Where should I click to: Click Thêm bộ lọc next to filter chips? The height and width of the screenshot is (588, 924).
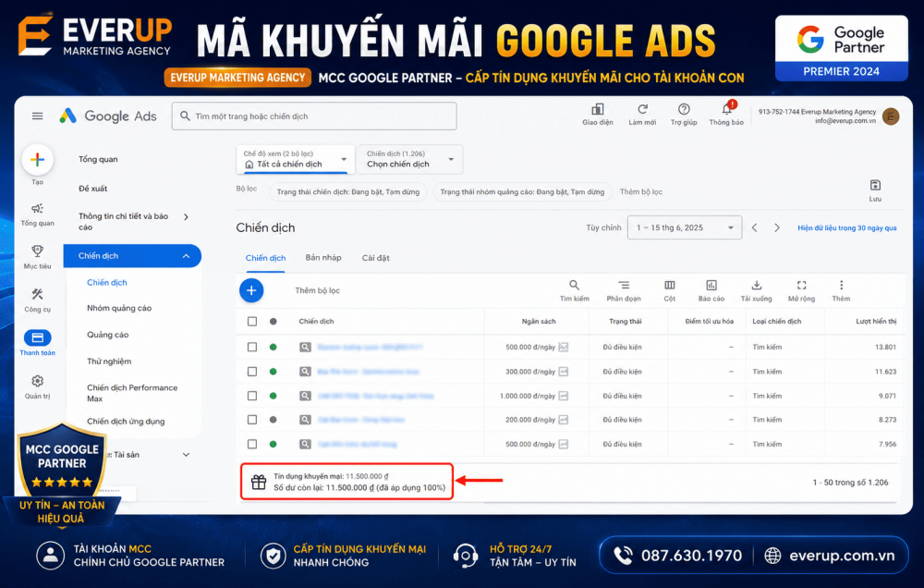tap(640, 191)
